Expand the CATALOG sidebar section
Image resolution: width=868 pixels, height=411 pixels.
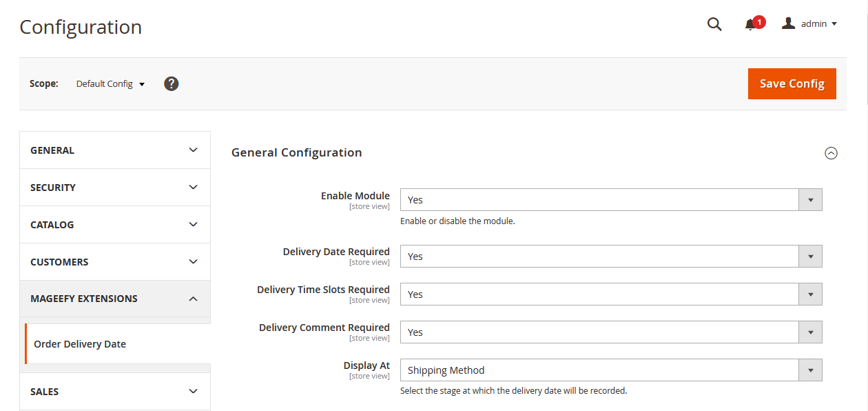coord(115,225)
